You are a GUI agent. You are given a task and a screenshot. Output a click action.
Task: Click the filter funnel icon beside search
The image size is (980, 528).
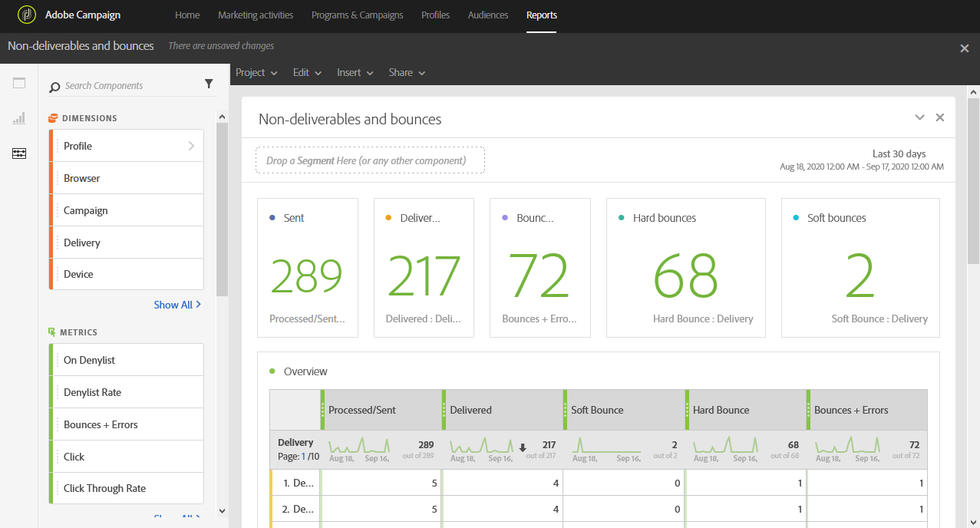click(209, 84)
